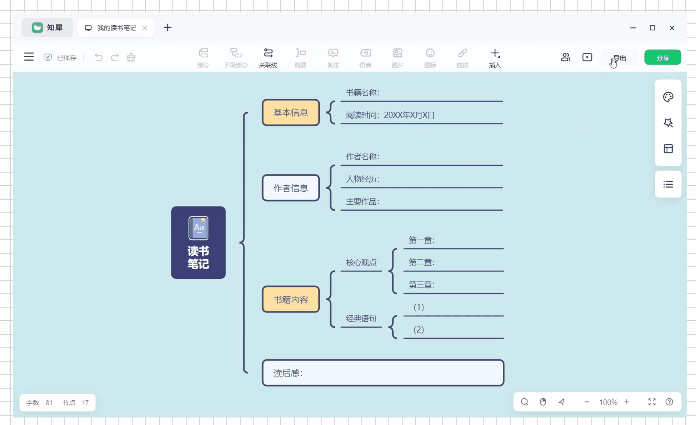Click the saved status checkmark indicator

(x=48, y=57)
